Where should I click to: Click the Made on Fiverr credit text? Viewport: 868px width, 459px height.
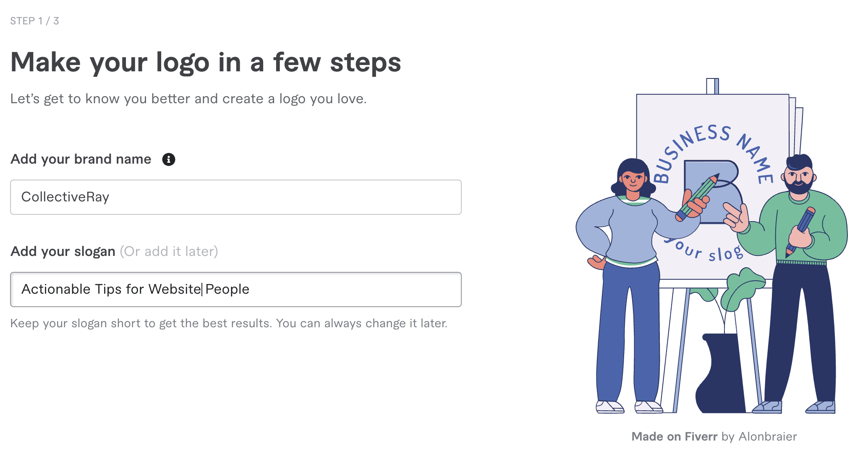675,436
